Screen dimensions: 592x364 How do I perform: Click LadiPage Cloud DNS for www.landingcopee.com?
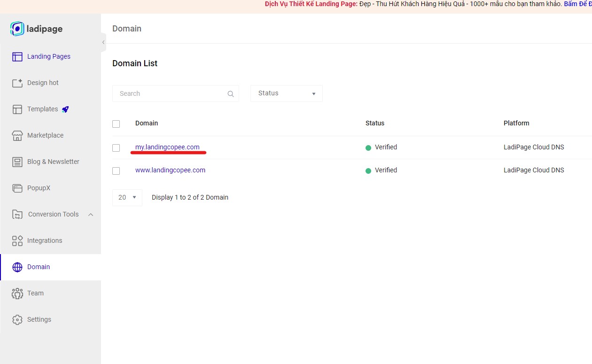coord(534,170)
